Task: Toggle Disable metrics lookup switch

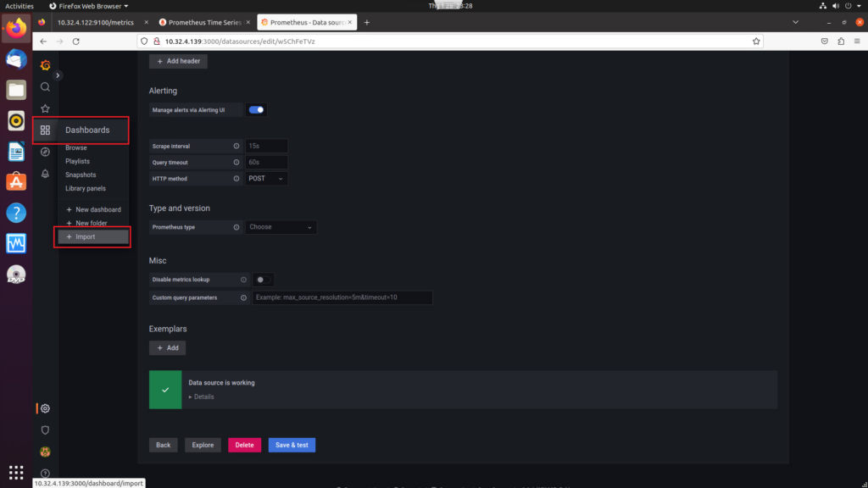Action: click(263, 280)
